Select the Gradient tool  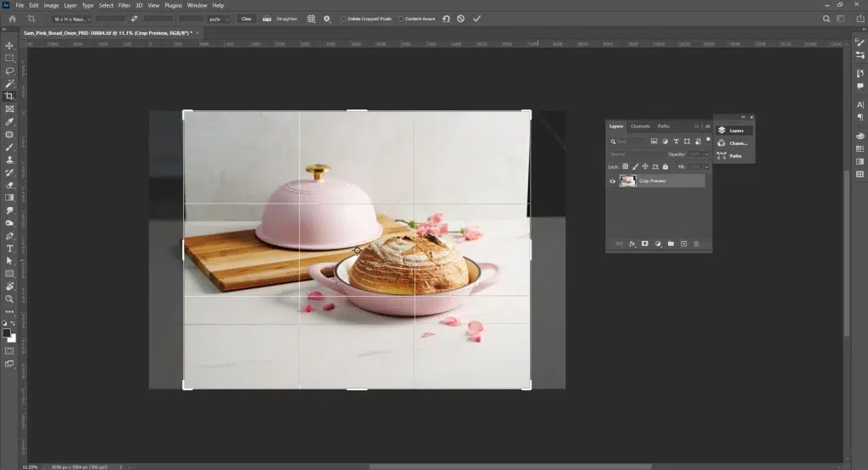tap(9, 198)
